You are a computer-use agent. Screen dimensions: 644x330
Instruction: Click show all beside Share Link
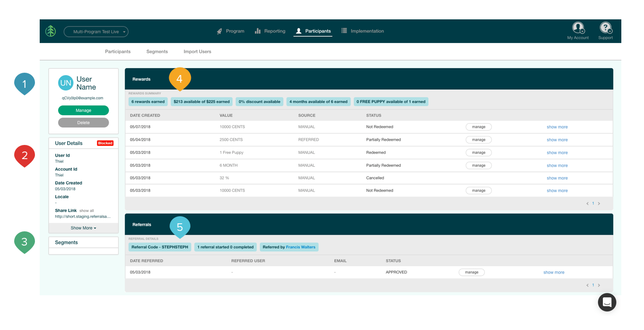click(86, 211)
